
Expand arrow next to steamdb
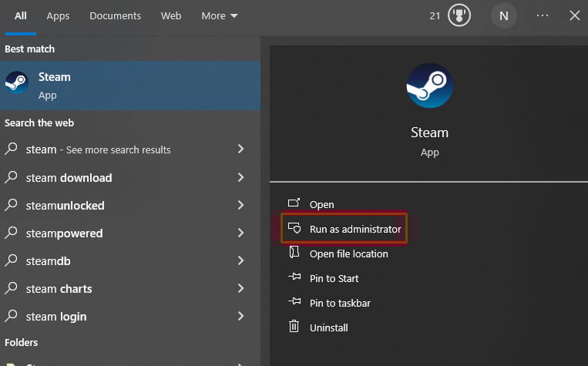pyautogui.click(x=240, y=260)
